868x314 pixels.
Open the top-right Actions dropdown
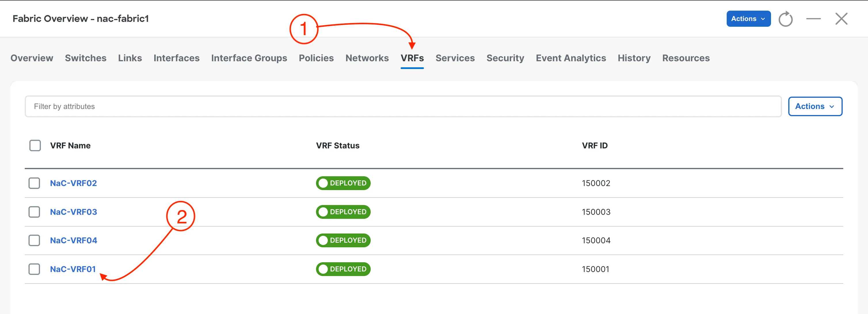(x=748, y=19)
